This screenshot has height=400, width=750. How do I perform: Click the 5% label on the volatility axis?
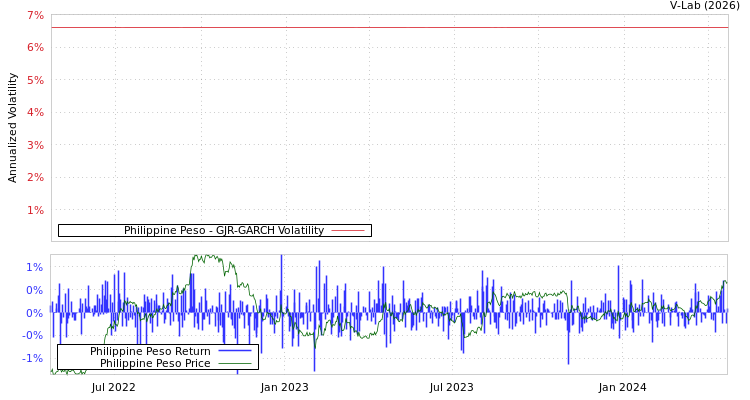pos(35,80)
